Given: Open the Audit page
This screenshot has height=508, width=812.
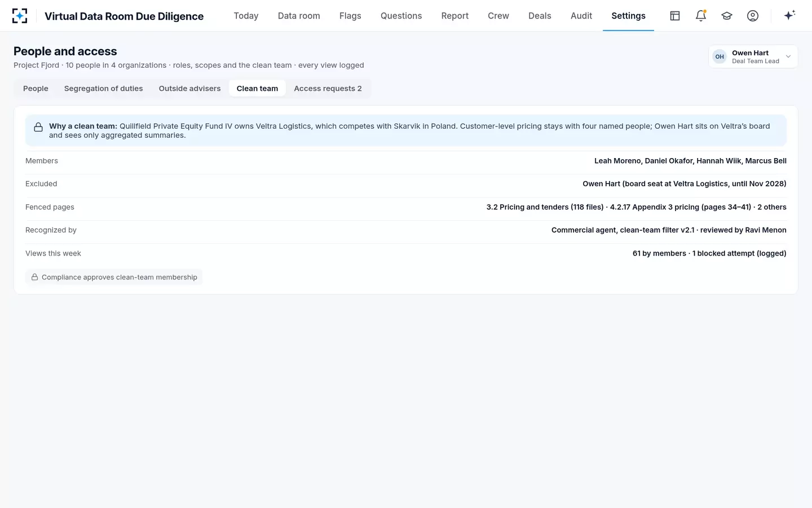Looking at the screenshot, I should point(581,16).
